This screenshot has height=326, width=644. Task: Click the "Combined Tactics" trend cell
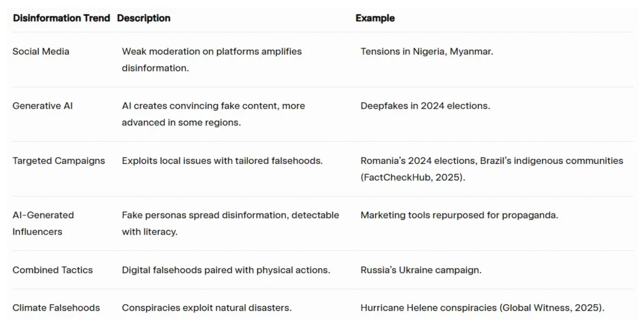pyautogui.click(x=53, y=270)
